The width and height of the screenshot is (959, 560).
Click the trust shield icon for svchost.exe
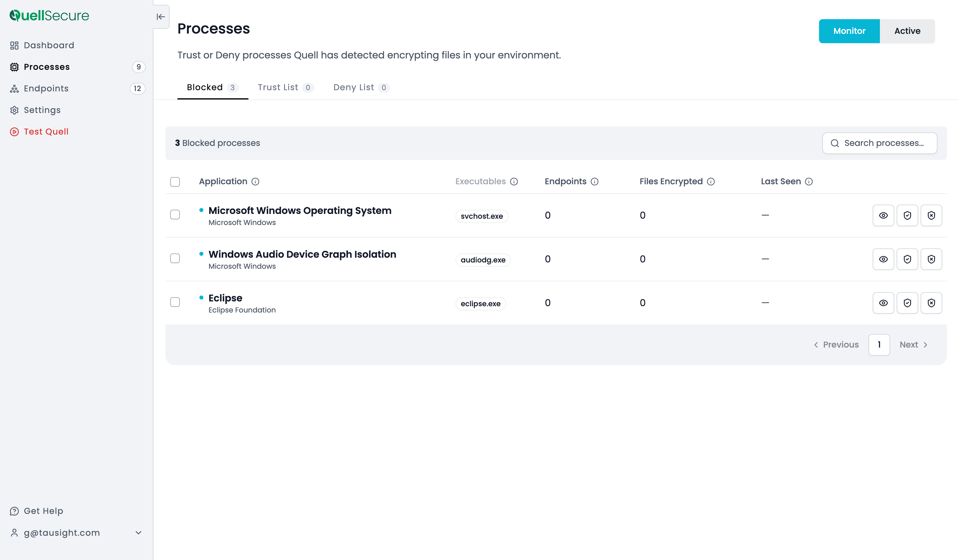pos(907,215)
